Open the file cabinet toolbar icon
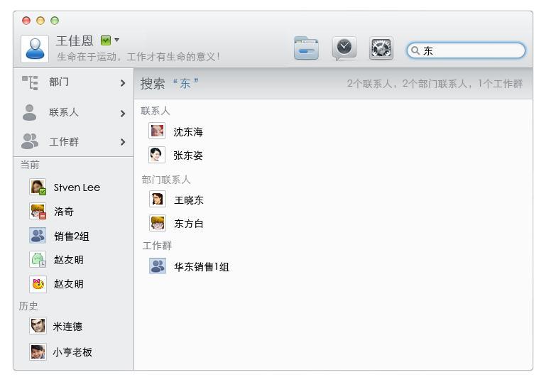Image resolution: width=551 pixels, height=392 pixels. click(x=306, y=48)
